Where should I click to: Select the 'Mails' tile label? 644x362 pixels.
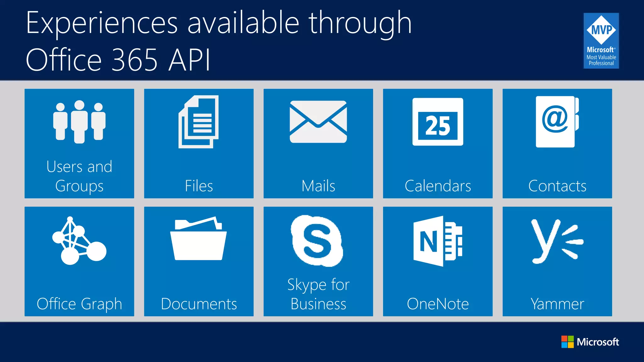click(x=318, y=186)
